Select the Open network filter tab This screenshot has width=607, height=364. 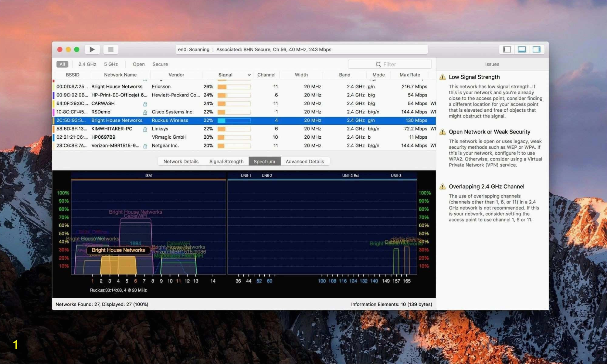point(138,64)
